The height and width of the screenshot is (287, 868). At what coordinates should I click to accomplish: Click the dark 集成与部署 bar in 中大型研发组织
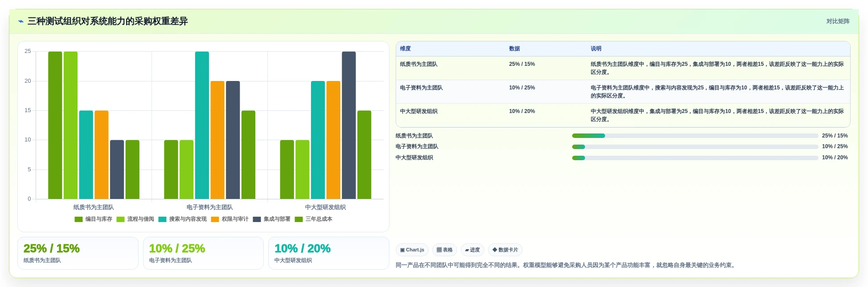[349, 125]
